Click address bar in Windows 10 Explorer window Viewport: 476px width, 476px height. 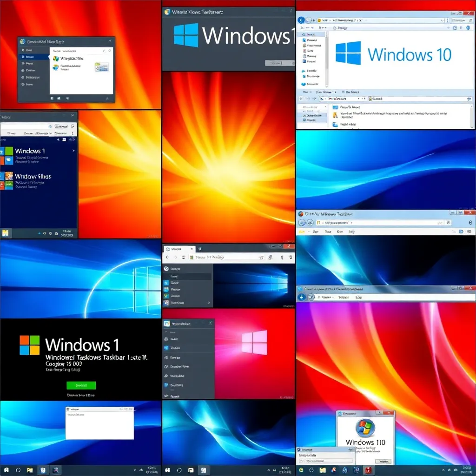[x=381, y=20]
